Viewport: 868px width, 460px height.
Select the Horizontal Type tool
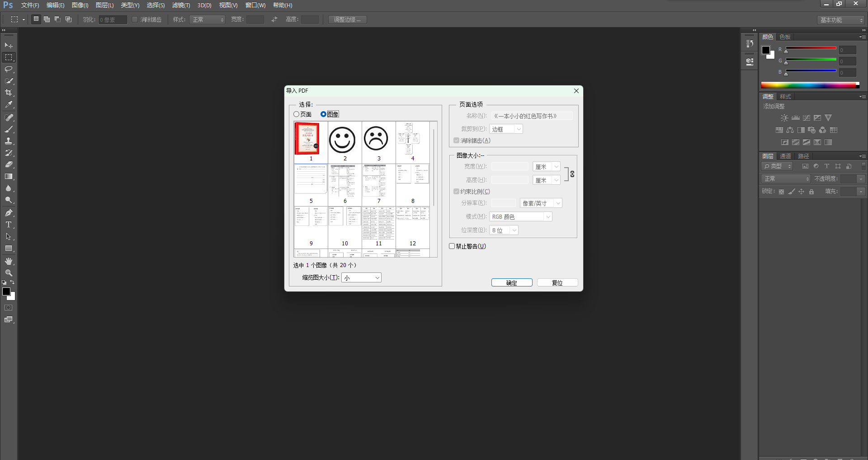pyautogui.click(x=9, y=225)
